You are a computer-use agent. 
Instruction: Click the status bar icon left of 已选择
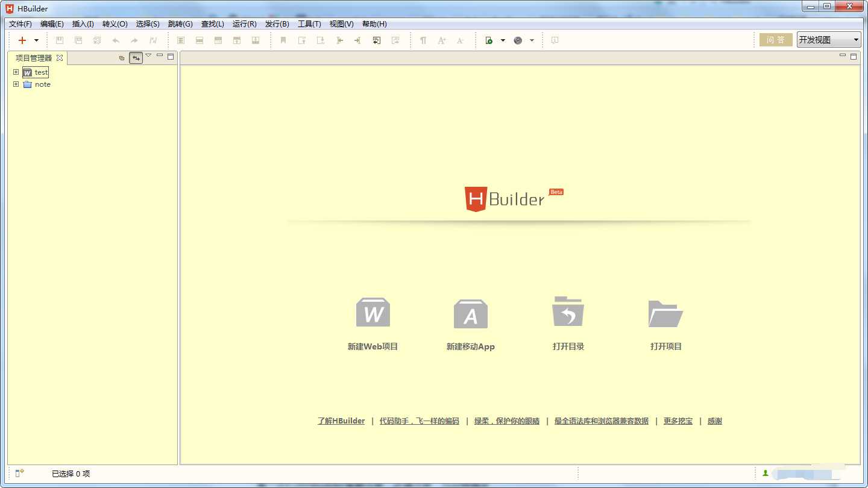(x=20, y=474)
